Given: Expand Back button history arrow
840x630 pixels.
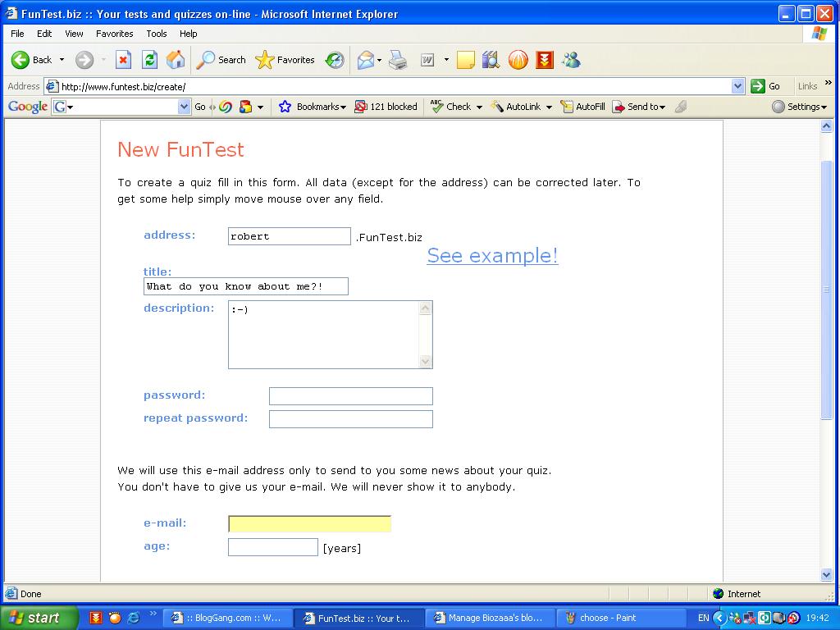Looking at the screenshot, I should pyautogui.click(x=62, y=60).
